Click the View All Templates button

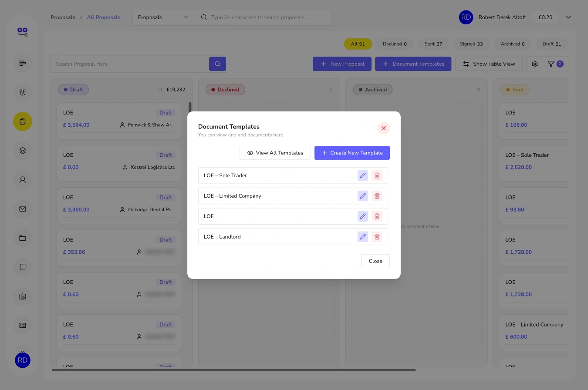click(x=275, y=153)
